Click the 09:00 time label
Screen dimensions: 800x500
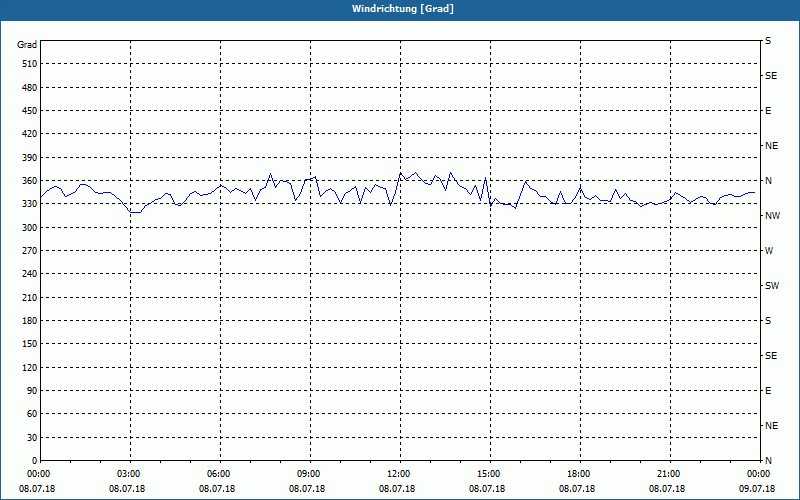pyautogui.click(x=310, y=474)
